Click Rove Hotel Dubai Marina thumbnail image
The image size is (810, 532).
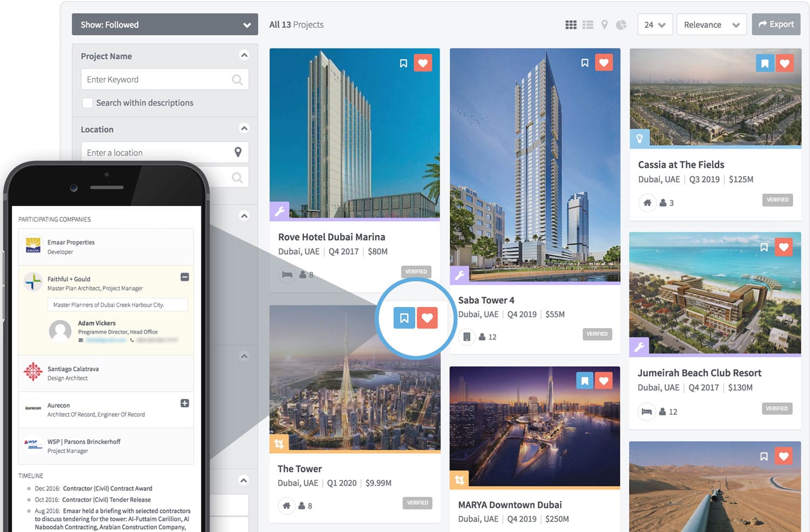click(x=355, y=133)
